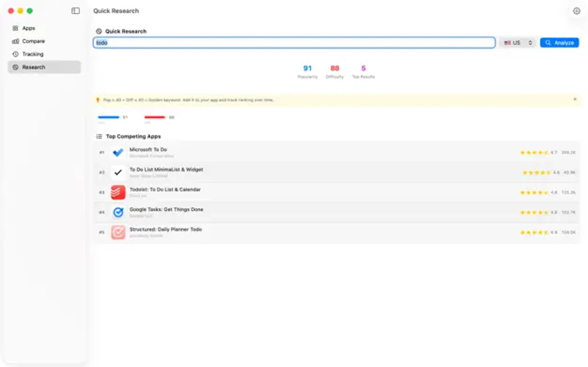Go to the Tracking section

[44, 54]
